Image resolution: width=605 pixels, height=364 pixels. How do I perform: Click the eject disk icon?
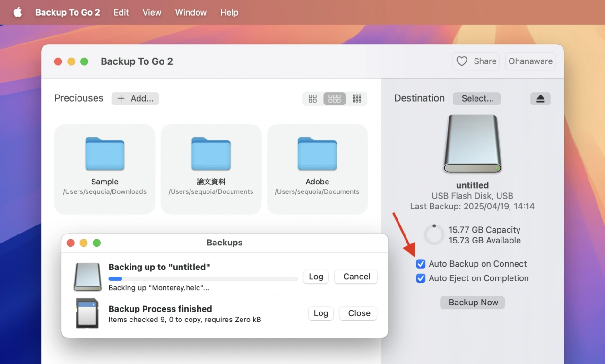click(540, 98)
